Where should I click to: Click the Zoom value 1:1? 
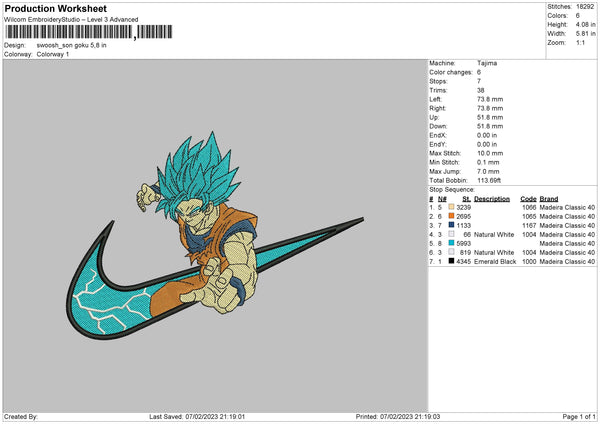580,42
